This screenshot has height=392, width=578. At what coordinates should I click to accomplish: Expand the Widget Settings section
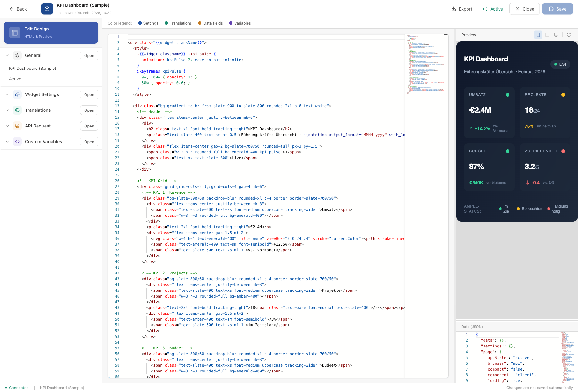coord(7,94)
